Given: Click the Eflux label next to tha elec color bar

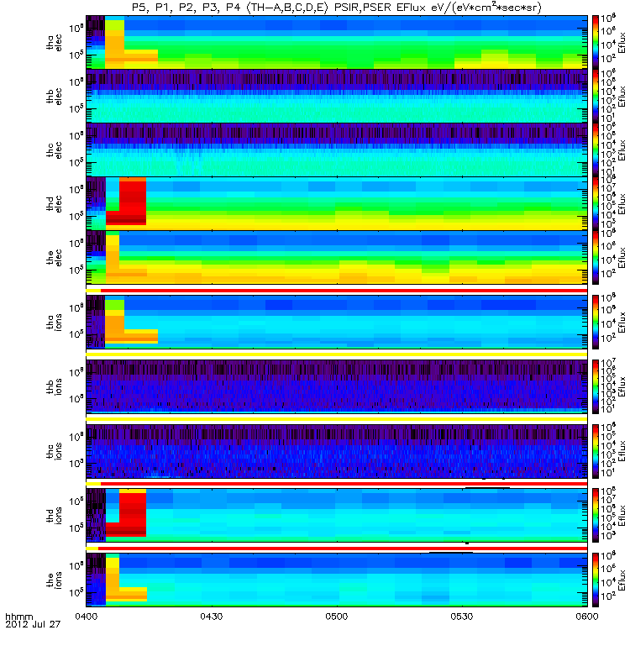Looking at the screenshot, I should coord(622,43).
